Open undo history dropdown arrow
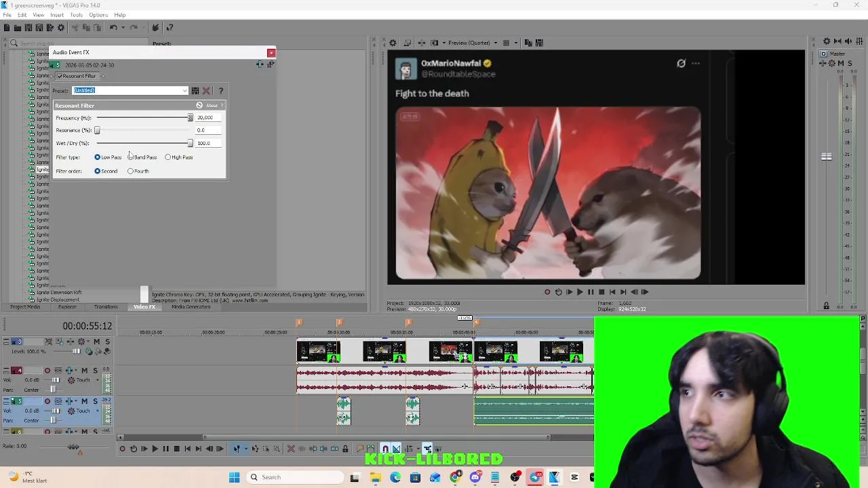 [122, 28]
